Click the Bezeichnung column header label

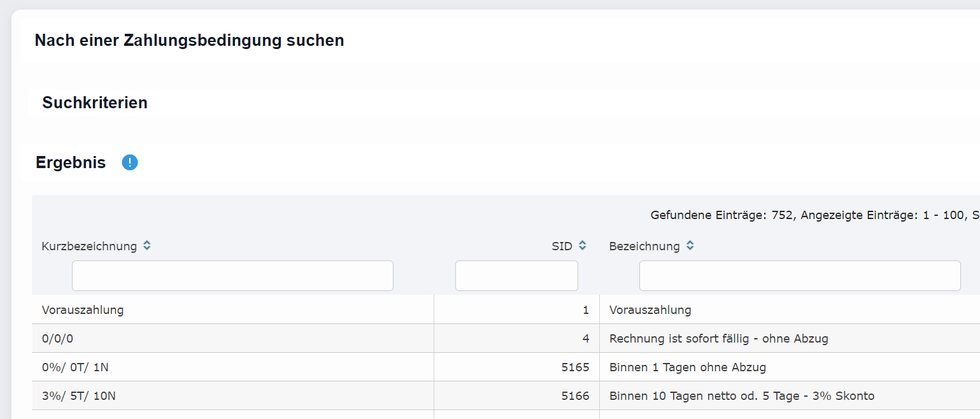point(645,245)
